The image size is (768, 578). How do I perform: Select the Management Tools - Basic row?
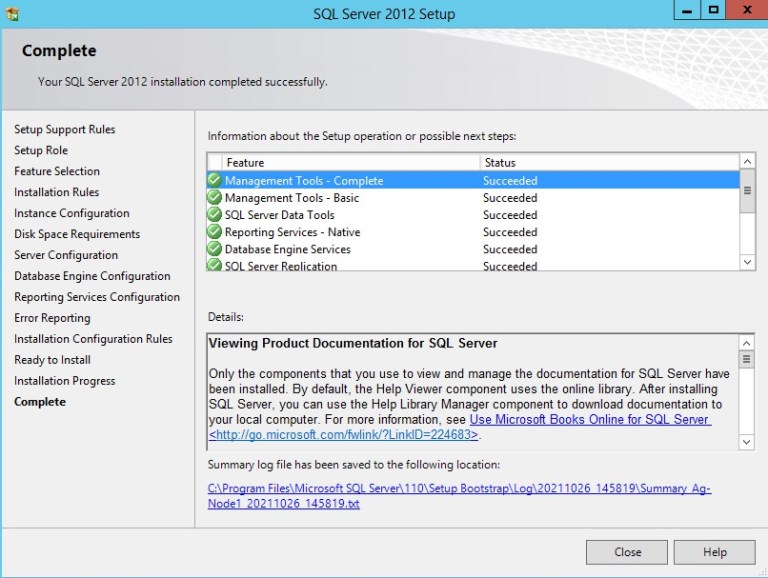point(350,198)
